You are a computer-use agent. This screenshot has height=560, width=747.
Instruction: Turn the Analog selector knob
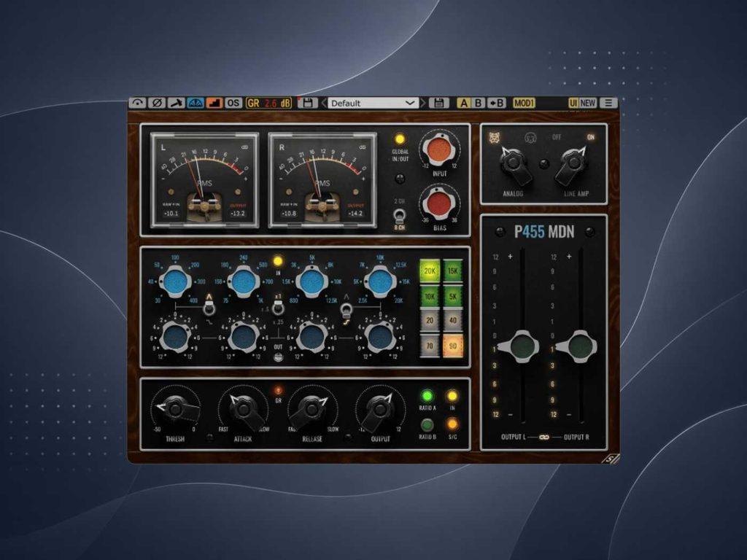click(514, 164)
